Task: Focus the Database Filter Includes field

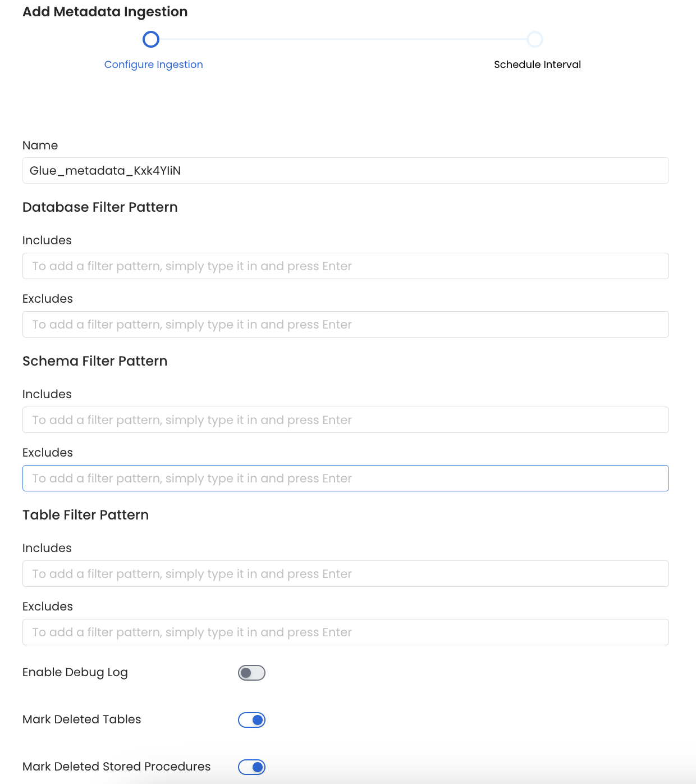Action: point(345,266)
